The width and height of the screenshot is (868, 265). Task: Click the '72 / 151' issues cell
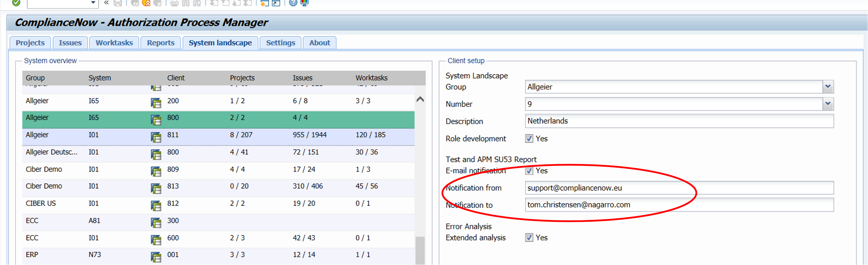306,152
